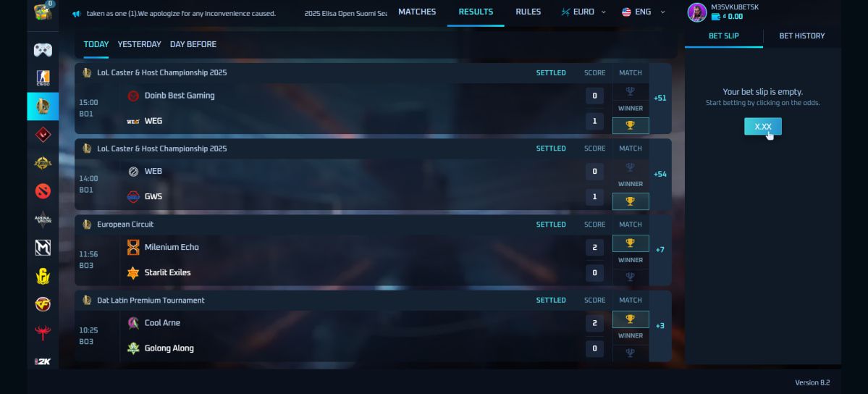Expand +51 markets for Doinb Best Gaming match
This screenshot has width=868, height=394.
[660, 98]
